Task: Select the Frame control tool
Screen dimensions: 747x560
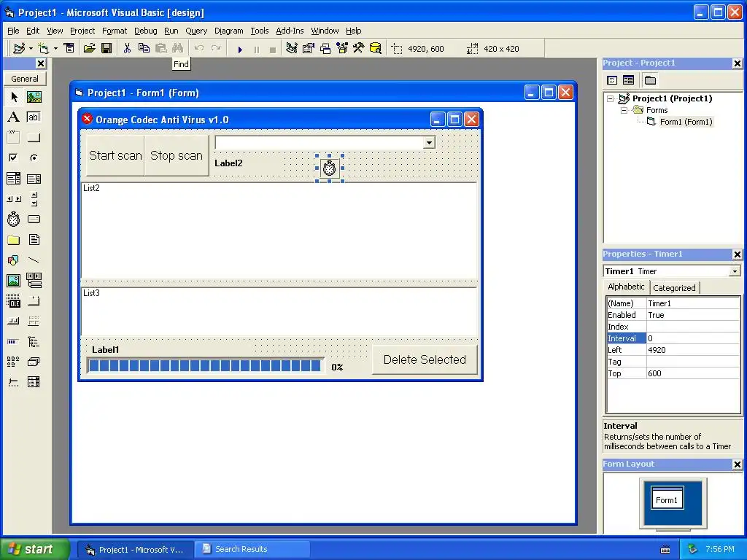Action: coord(14,138)
